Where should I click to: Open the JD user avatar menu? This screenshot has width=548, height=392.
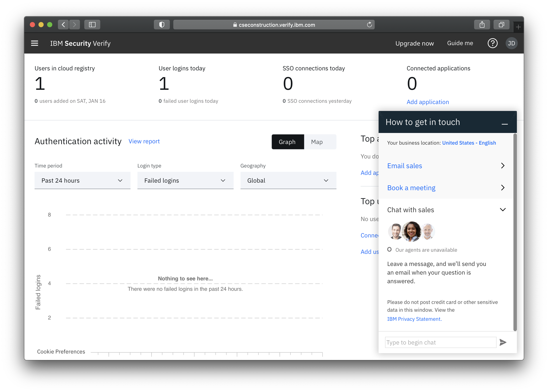pyautogui.click(x=511, y=43)
